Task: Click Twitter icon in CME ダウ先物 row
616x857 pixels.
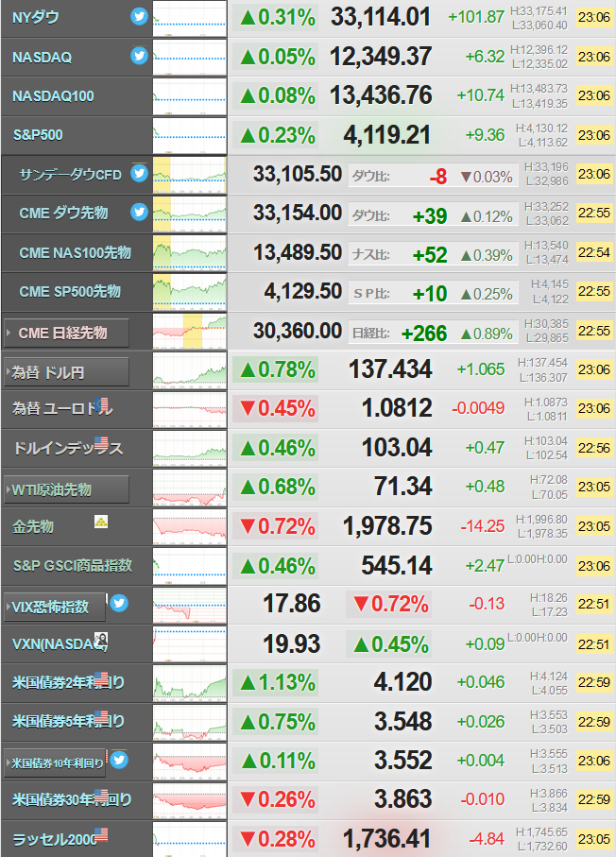Action: point(140,212)
